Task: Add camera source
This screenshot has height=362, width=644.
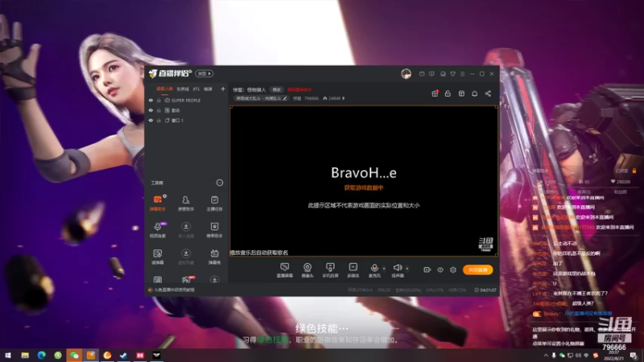Action: 308,270
